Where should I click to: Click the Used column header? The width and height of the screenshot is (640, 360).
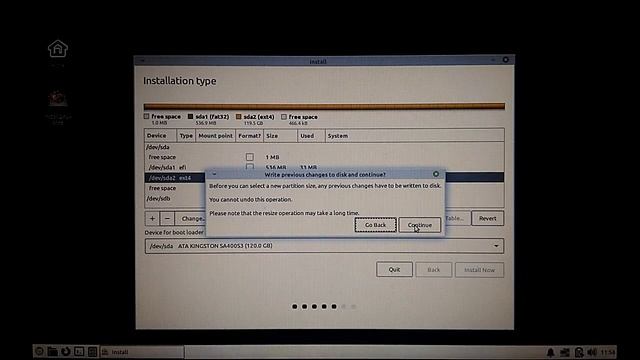[x=311, y=136]
